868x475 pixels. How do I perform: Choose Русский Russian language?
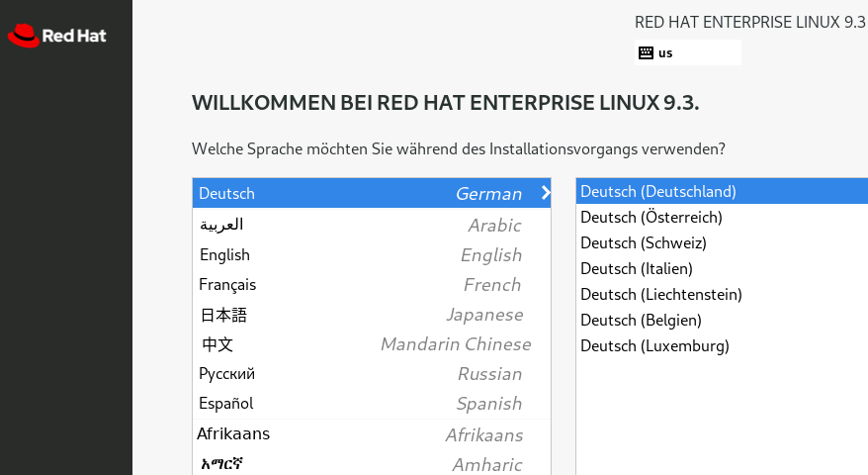pyautogui.click(x=371, y=374)
